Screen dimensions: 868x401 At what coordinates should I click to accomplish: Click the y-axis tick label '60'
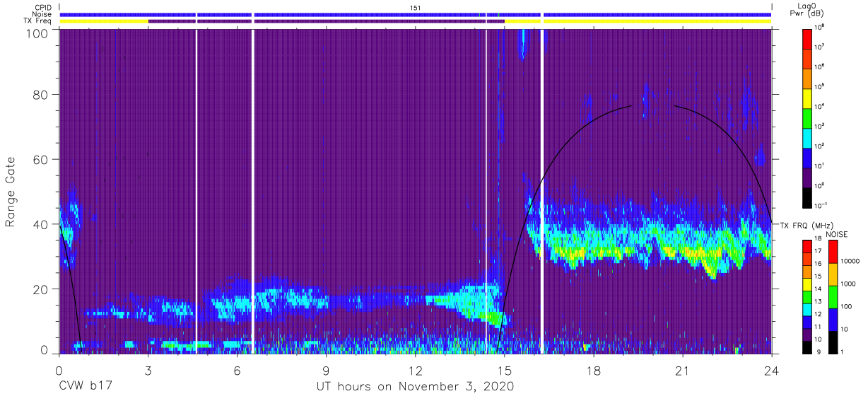(41, 159)
